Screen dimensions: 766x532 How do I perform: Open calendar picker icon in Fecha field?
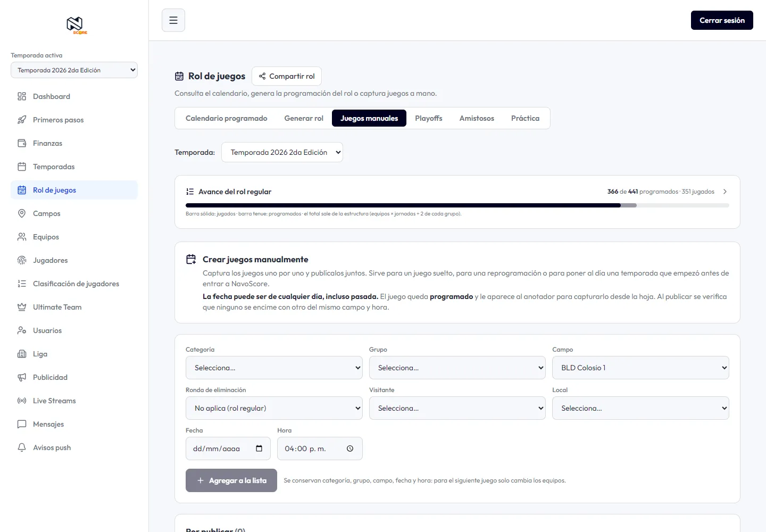click(x=259, y=448)
